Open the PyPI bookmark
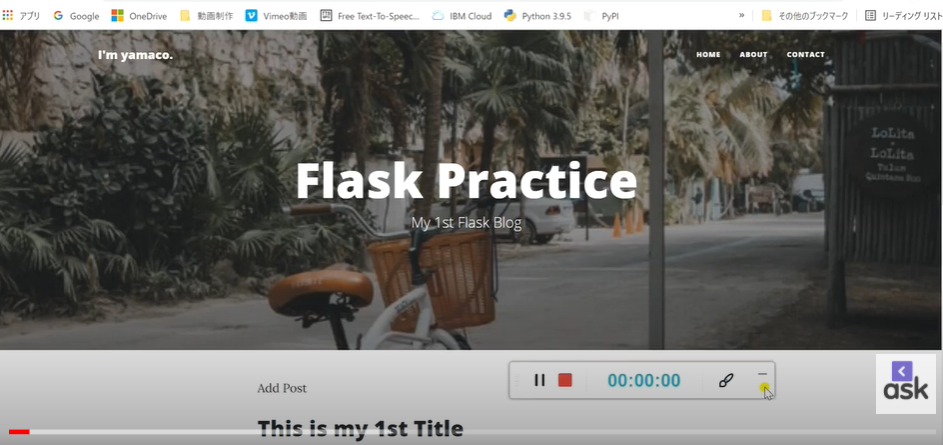 coord(601,16)
